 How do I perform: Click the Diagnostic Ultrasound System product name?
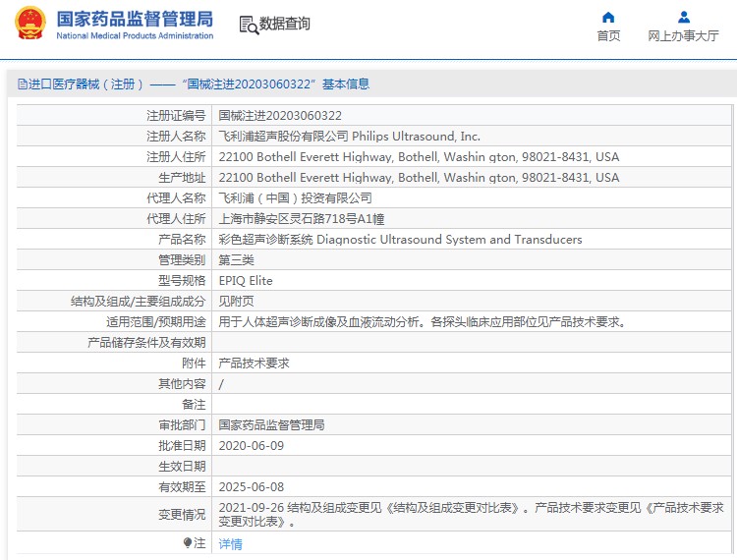[x=400, y=240]
